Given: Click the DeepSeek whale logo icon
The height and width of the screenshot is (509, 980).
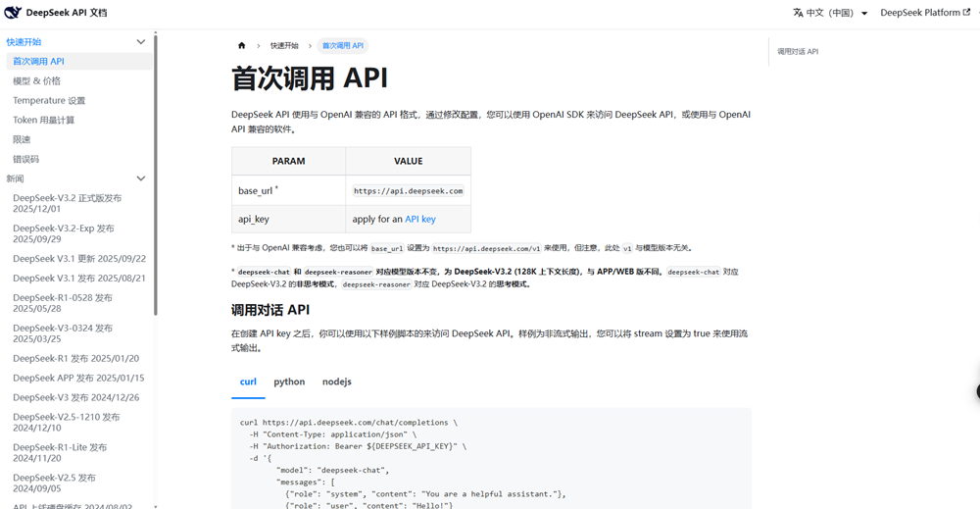Looking at the screenshot, I should pyautogui.click(x=13, y=13).
